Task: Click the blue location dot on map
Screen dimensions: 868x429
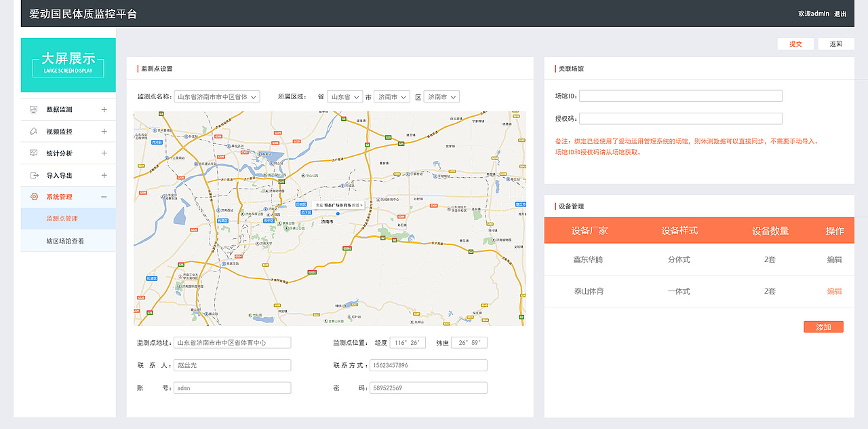Action: 338,214
